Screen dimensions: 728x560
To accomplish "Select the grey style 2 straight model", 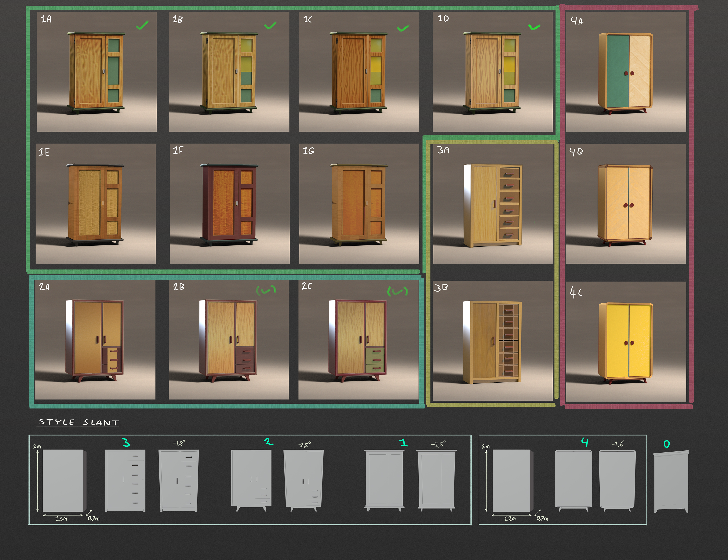I will point(251,481).
